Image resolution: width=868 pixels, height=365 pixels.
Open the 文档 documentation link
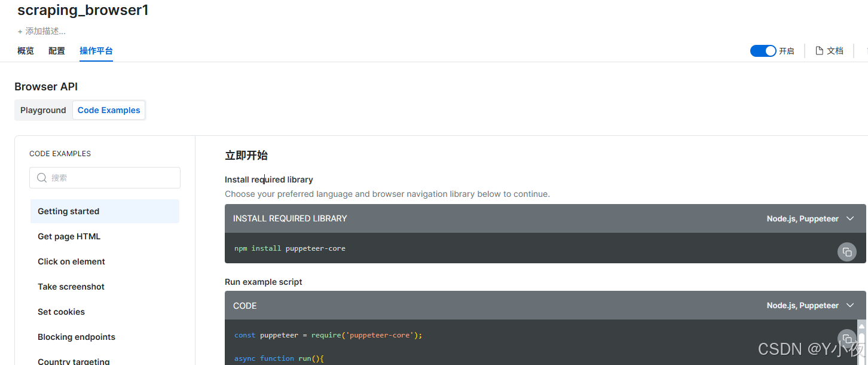click(x=830, y=51)
